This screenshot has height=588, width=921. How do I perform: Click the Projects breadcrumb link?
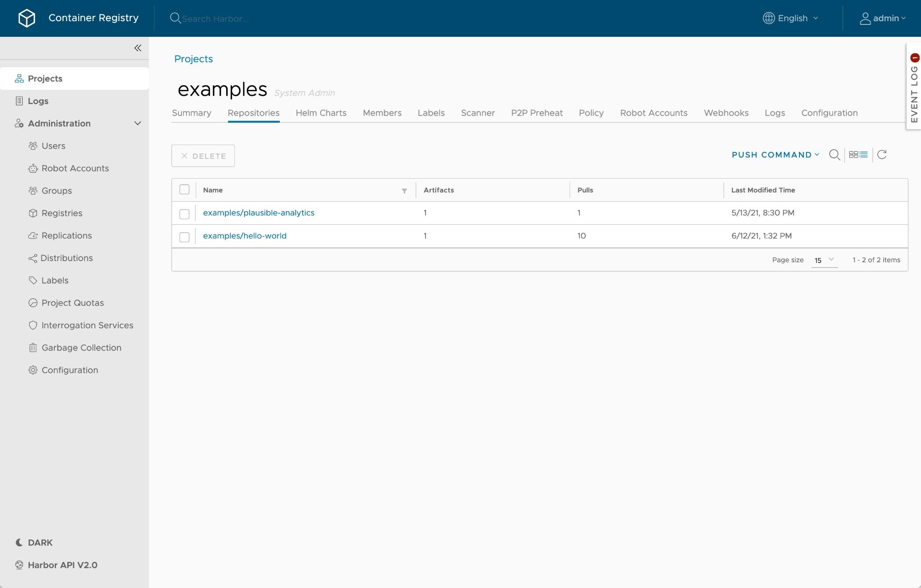coord(193,59)
